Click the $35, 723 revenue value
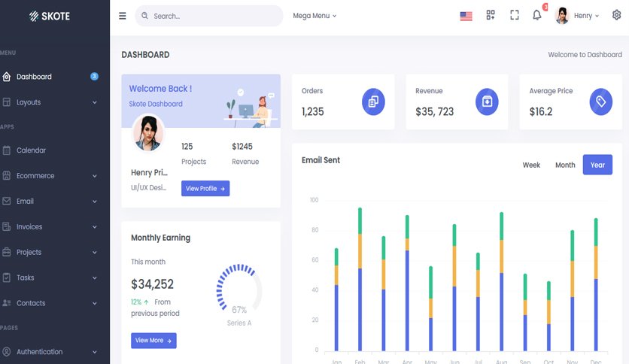The height and width of the screenshot is (364, 629). click(434, 111)
